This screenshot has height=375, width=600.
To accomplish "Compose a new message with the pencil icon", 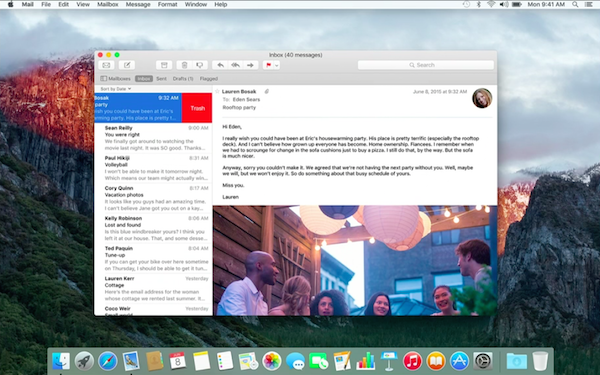I will point(127,65).
